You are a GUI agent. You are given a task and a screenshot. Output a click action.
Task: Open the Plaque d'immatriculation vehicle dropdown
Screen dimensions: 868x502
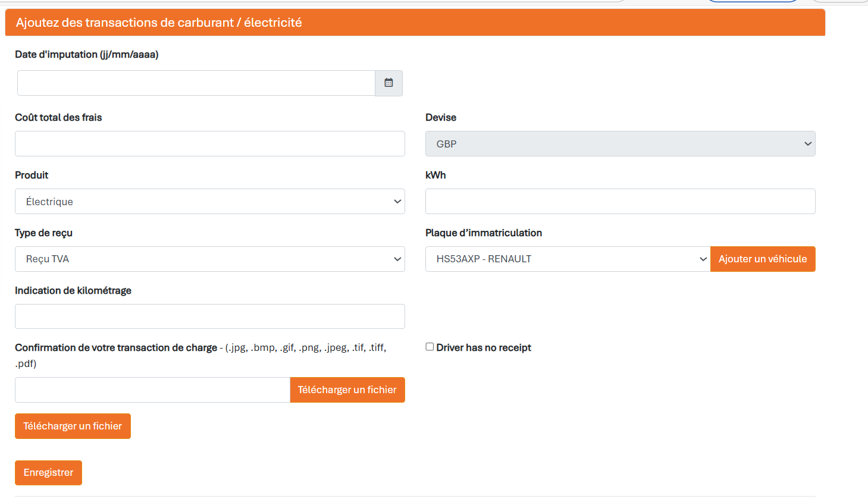pos(568,259)
